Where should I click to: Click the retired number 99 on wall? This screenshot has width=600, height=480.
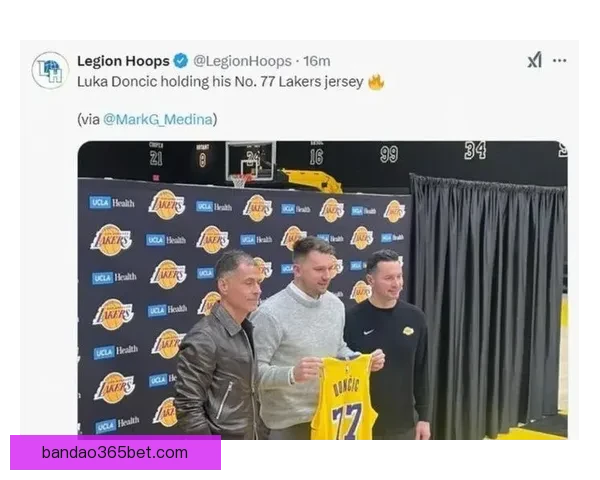point(389,154)
